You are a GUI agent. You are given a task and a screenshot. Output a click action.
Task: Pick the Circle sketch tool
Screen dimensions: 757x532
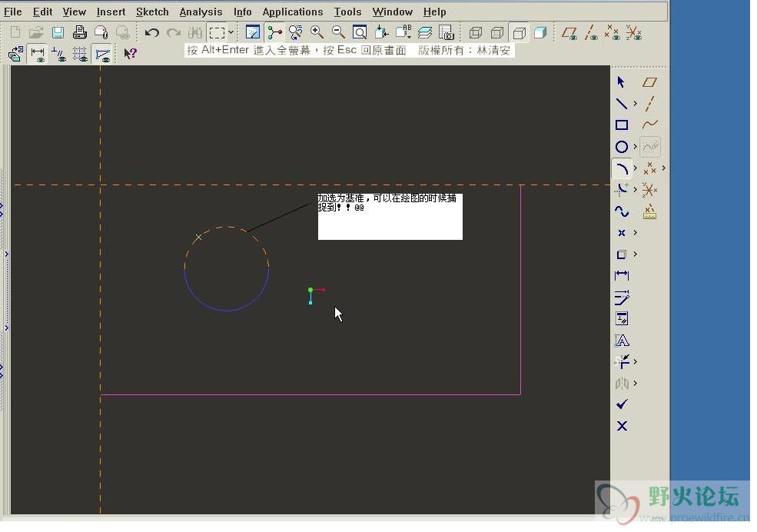pyautogui.click(x=621, y=147)
